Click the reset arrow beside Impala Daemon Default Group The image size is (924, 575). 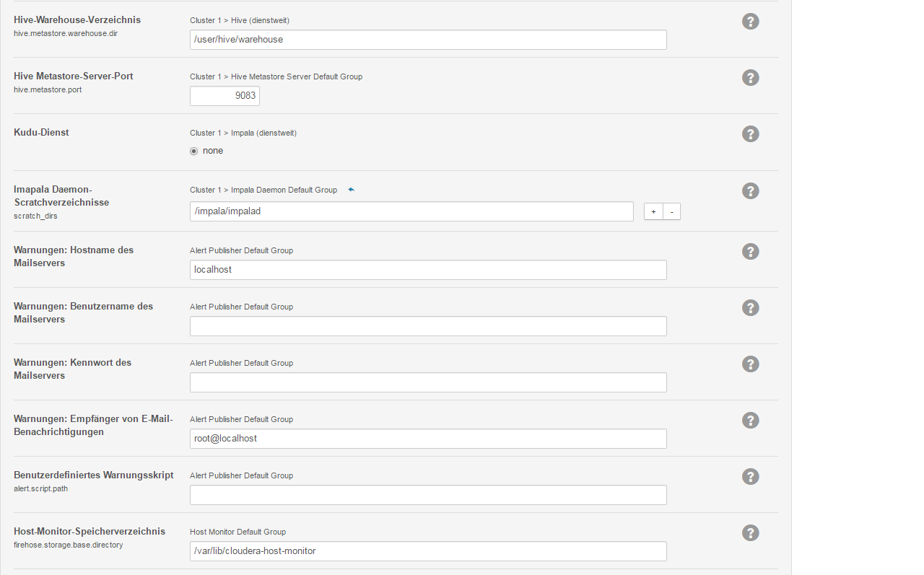coord(352,190)
